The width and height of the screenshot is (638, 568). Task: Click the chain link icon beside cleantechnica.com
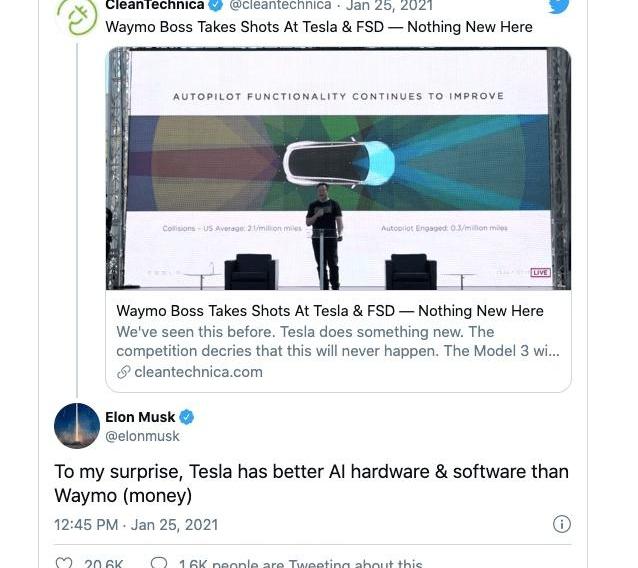[x=124, y=372]
